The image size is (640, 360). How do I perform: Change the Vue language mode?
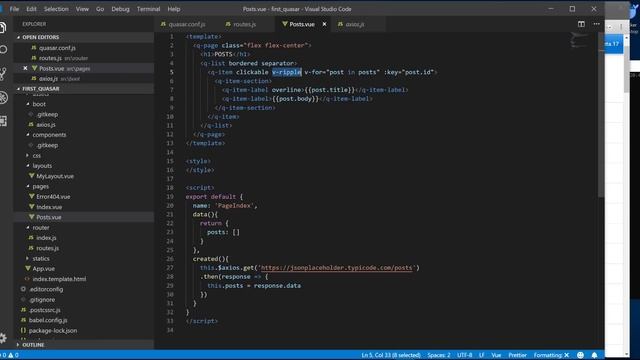(496, 355)
